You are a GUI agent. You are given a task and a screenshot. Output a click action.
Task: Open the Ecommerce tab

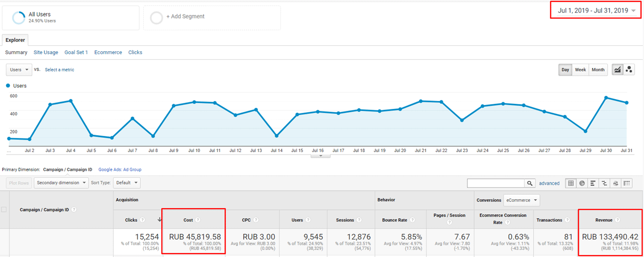click(108, 52)
